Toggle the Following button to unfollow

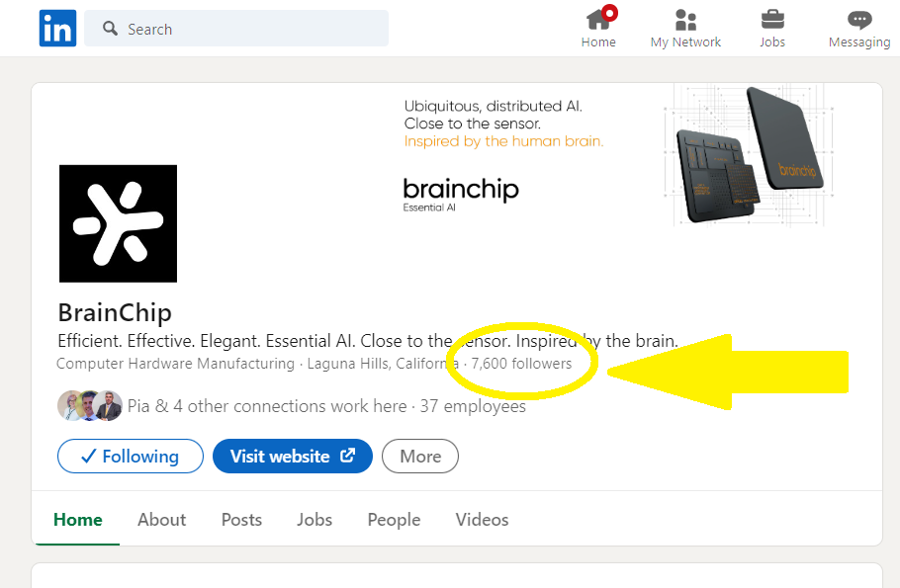[x=131, y=456]
